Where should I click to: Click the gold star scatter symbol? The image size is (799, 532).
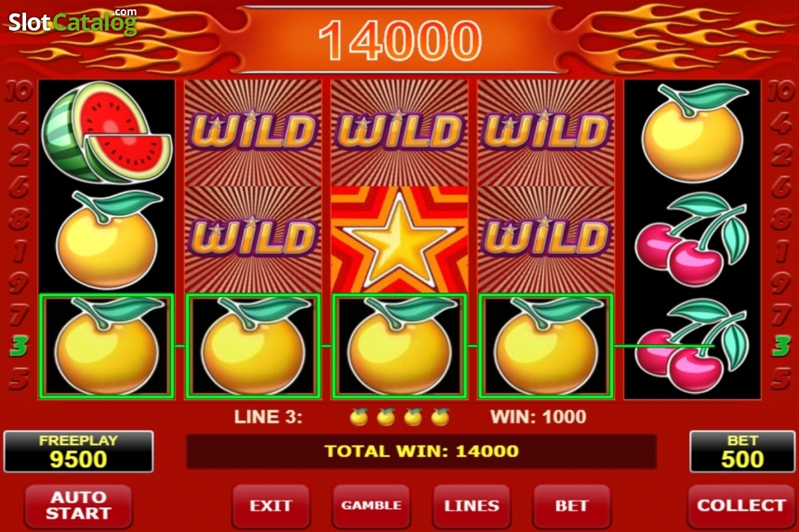click(399, 240)
